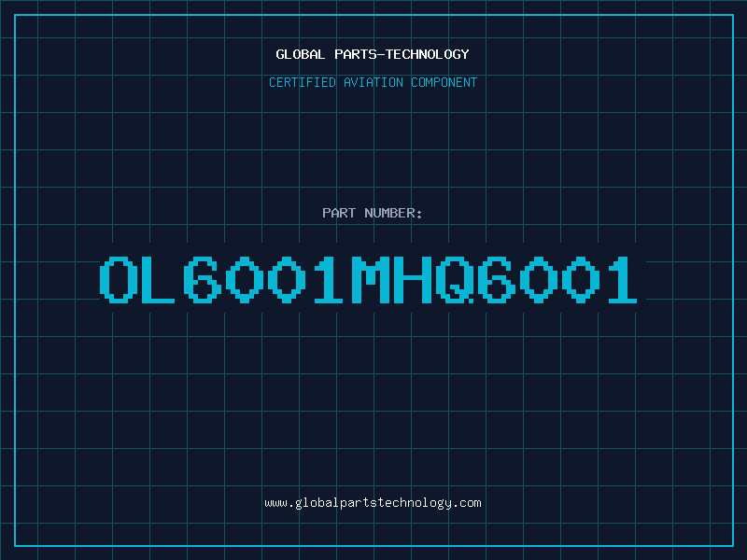Screen dimensions: 747x560
Task: Click the .com ending of the URL
Action: click(467, 503)
